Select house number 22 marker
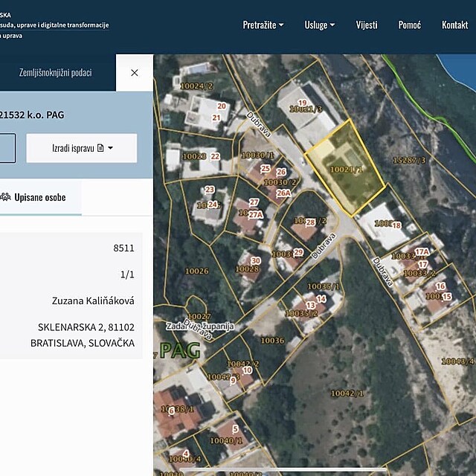Screen dimensions: 476x476 (x=215, y=156)
